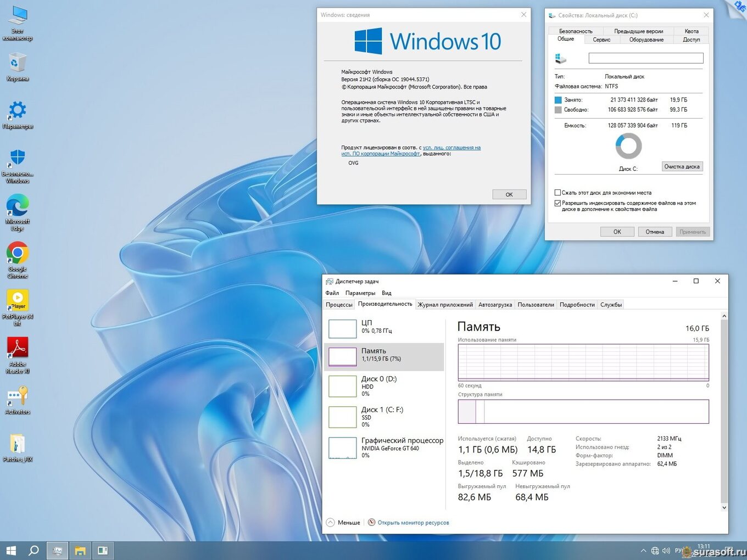Switch to the Оборудование tab
747x560 pixels.
(646, 40)
